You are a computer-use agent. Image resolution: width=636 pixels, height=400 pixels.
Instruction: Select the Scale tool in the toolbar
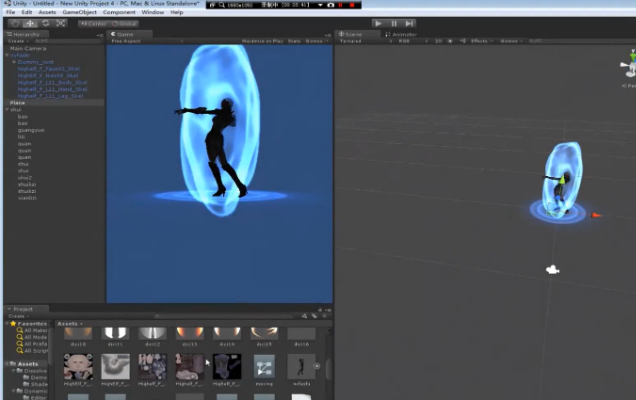pos(62,22)
